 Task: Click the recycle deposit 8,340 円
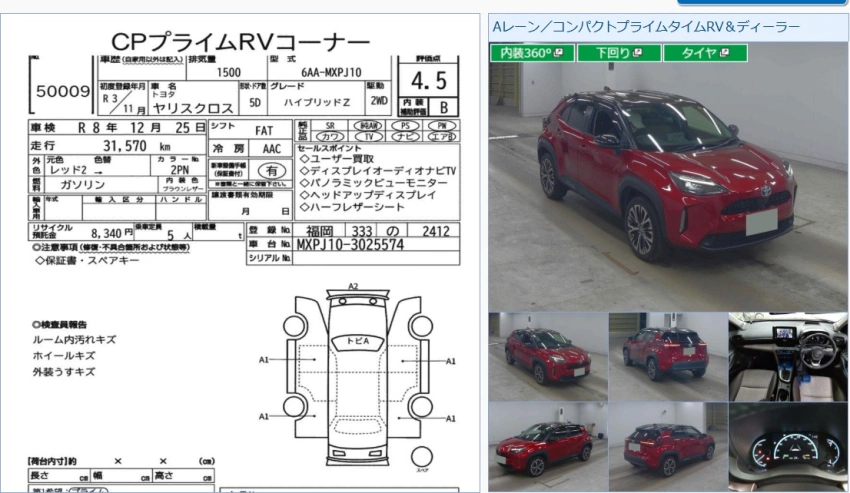click(x=112, y=234)
